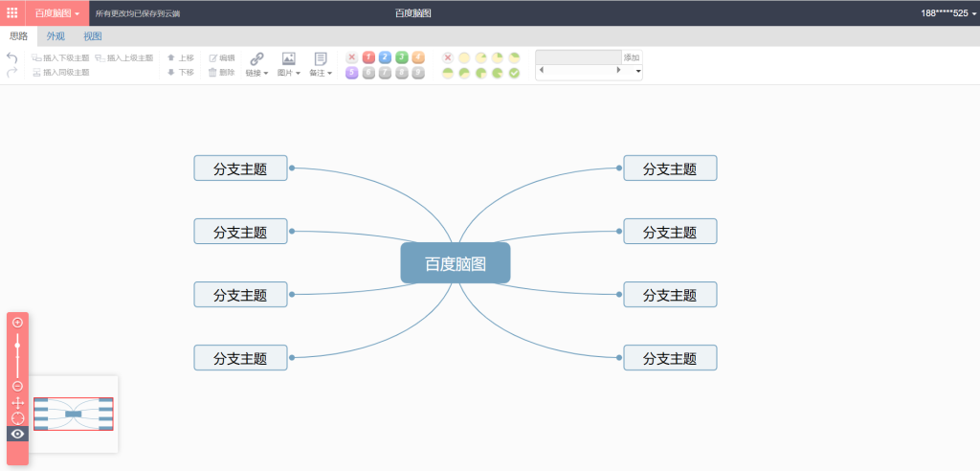Set progress to three-eighths pie icon
980x471 pixels.
(514, 57)
